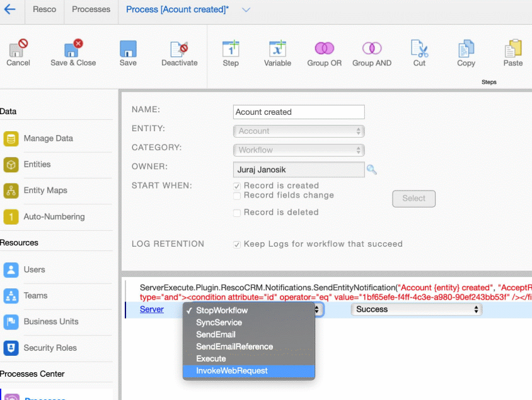Click the Owner field Juraj Janosik
The height and width of the screenshot is (400, 532).
coord(299,170)
